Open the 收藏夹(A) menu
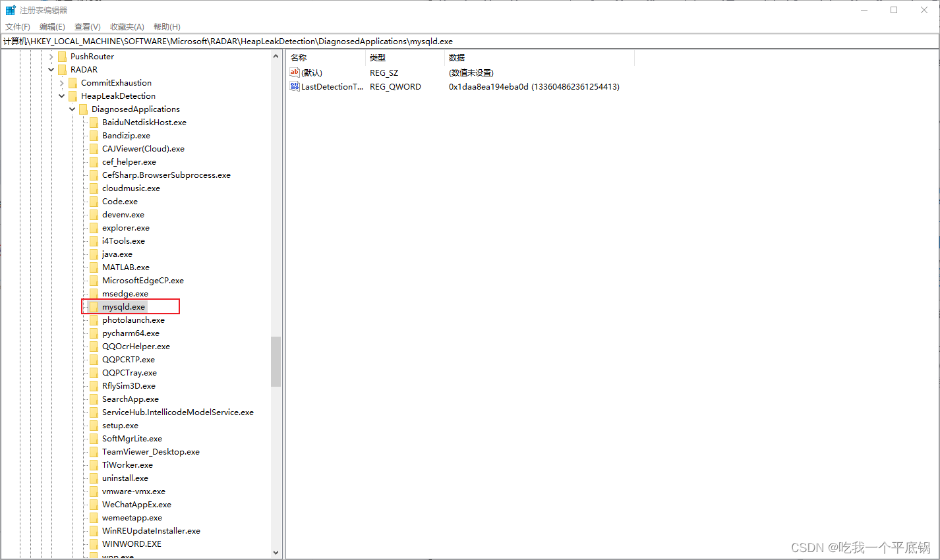Screen dimensions: 940x560 [127, 27]
